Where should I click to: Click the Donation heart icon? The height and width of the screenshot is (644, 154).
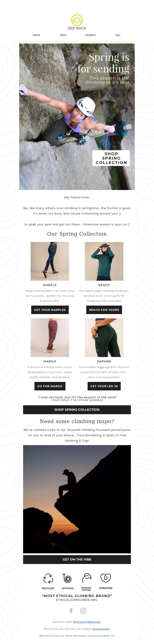(106, 578)
